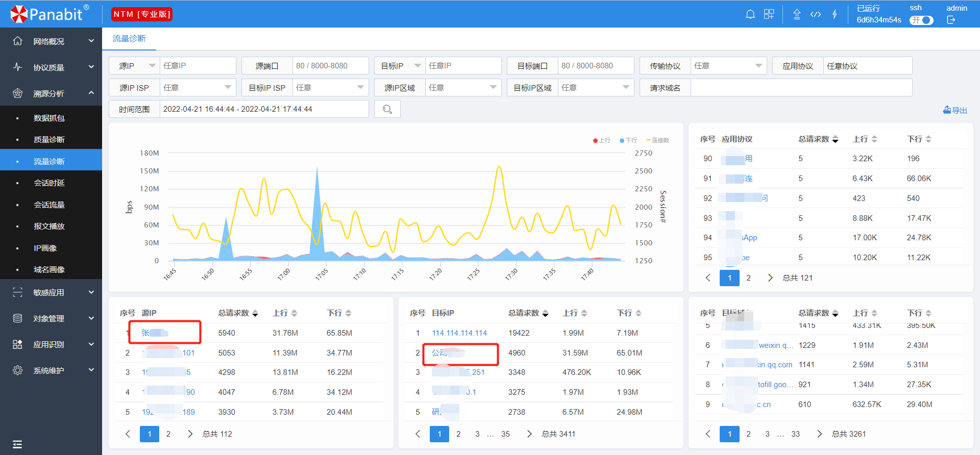Click the 目标端口 input field
This screenshot has height=455, width=980.
click(596, 66)
